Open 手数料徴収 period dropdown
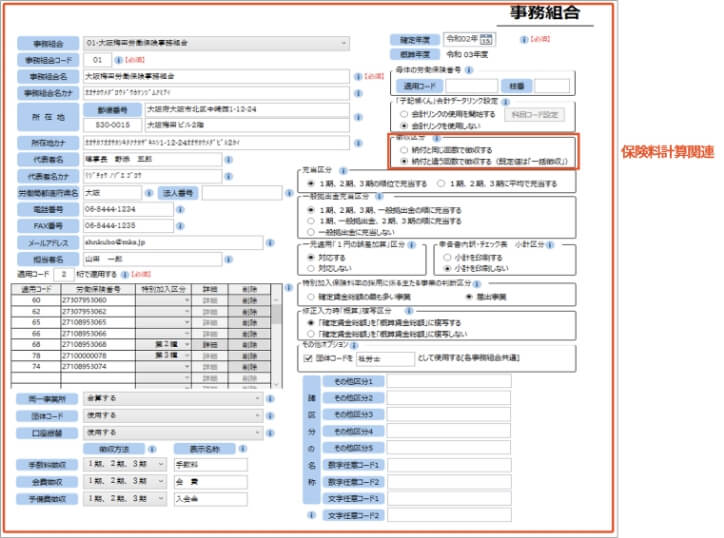 (125, 464)
